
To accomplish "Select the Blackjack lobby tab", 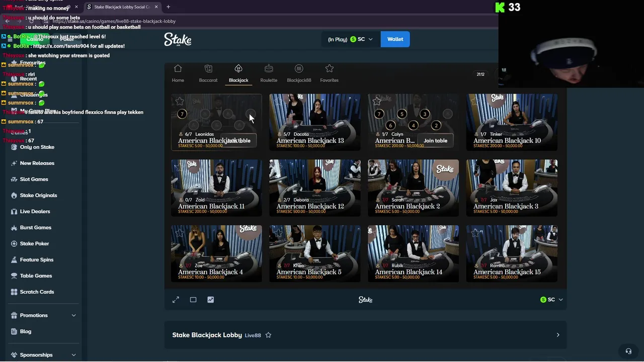I will pos(238,73).
